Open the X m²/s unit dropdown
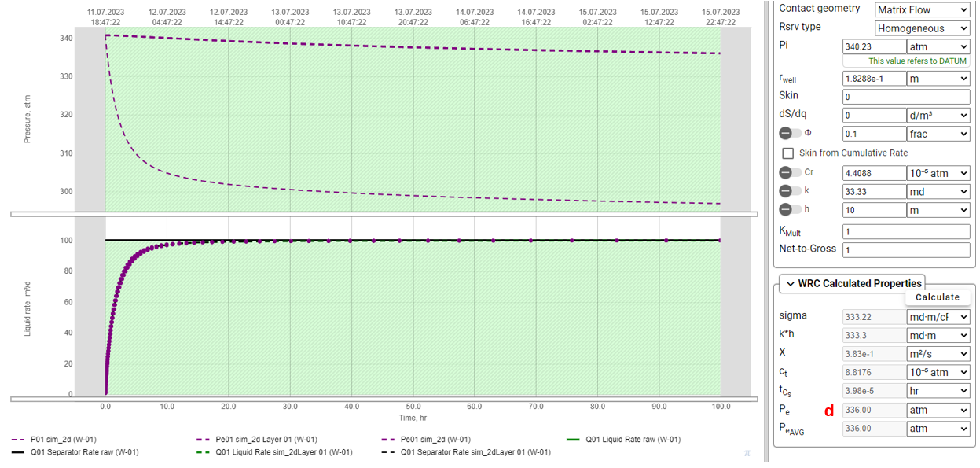This screenshot has height=468, width=980. click(938, 354)
